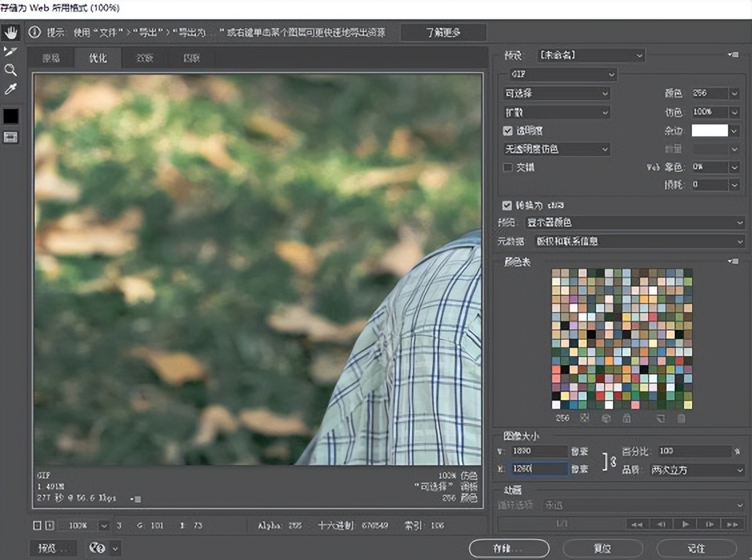The width and height of the screenshot is (752, 560).
Task: Play the animation
Action: point(685,525)
